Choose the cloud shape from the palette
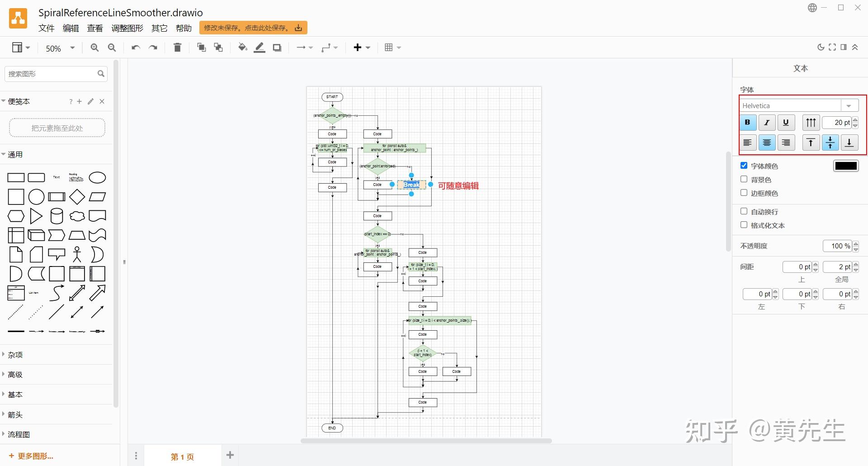Screen dimensions: 868x466 [x=77, y=216]
